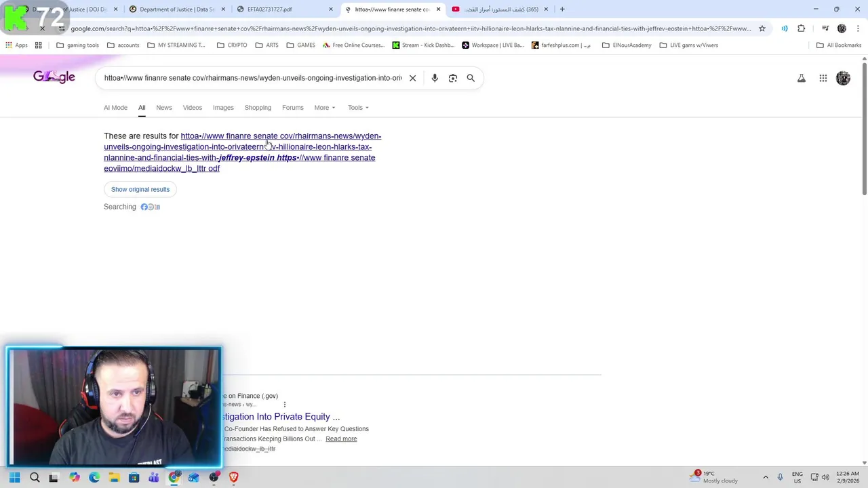The image size is (868, 488).
Task: Select the Forums results tab
Action: coord(293,108)
